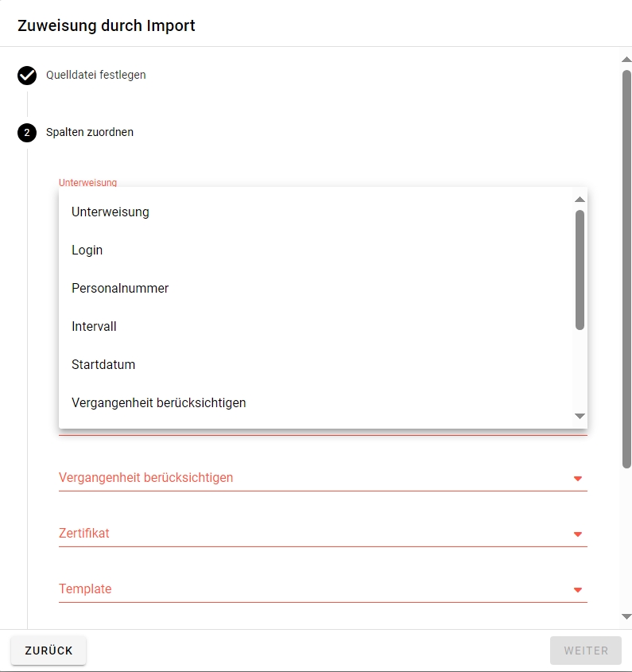The height and width of the screenshot is (672, 632).
Task: Click down arrow of dropdown list scrollbar
Action: (x=580, y=417)
